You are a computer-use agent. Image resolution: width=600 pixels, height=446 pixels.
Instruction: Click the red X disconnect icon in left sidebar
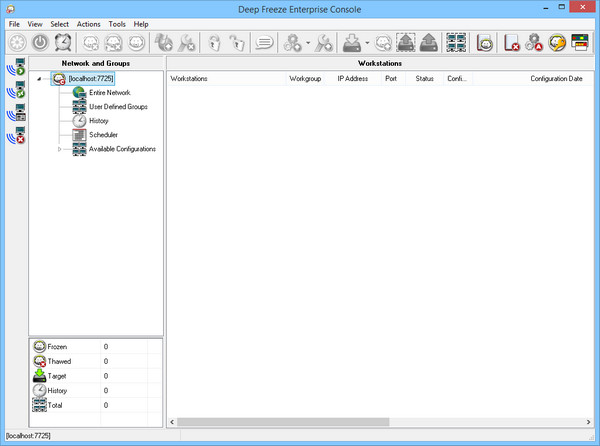[17, 136]
